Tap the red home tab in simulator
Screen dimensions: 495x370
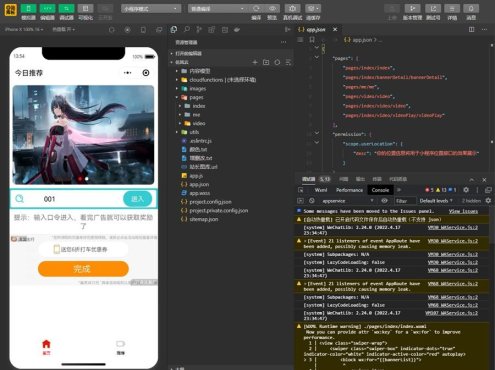click(x=46, y=347)
